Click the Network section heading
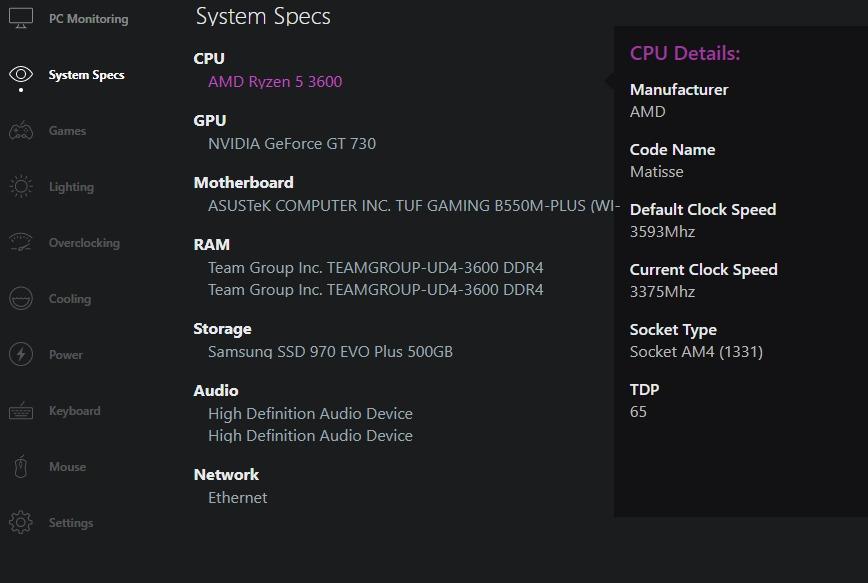The width and height of the screenshot is (868, 583). [x=226, y=475]
